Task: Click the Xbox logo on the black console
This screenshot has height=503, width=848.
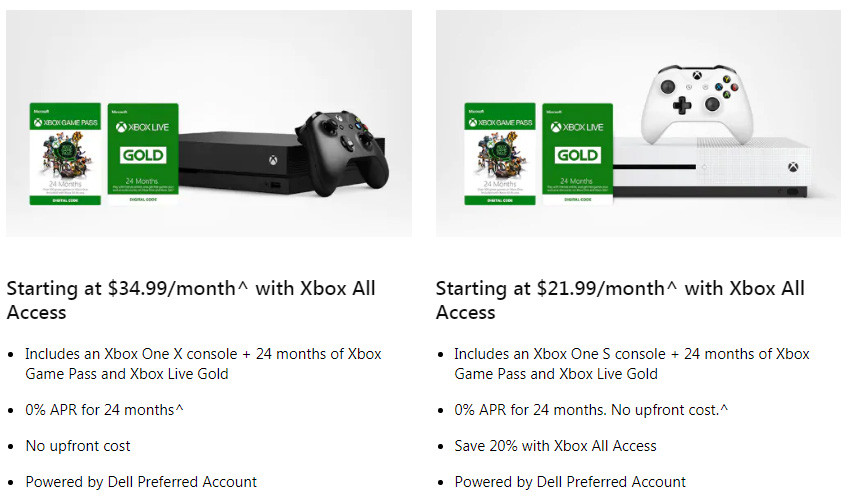Action: point(274,161)
